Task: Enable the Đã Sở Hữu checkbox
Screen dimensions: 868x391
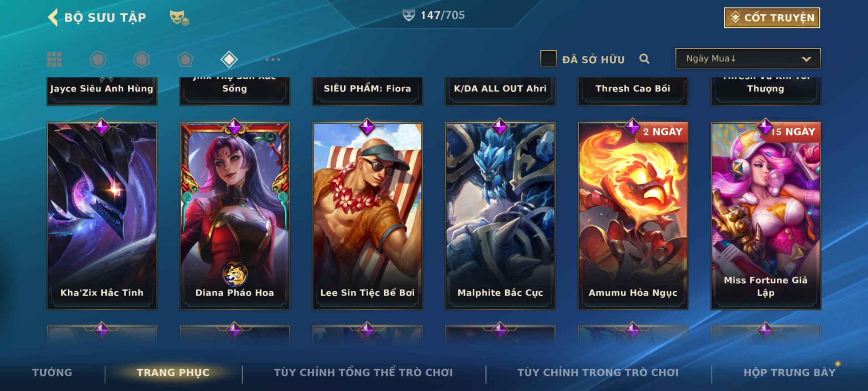Action: [x=548, y=59]
